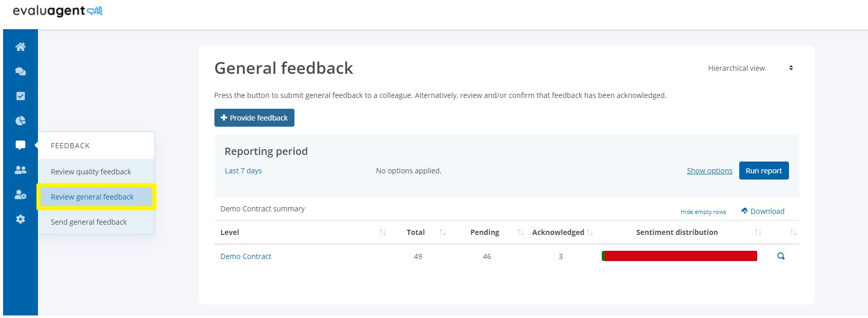Open the Last 7 days period selector

coord(243,171)
